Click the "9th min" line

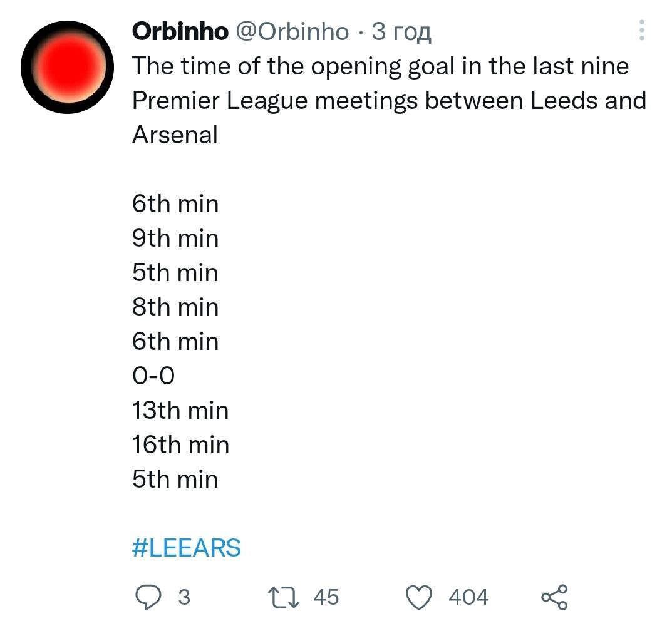175,239
